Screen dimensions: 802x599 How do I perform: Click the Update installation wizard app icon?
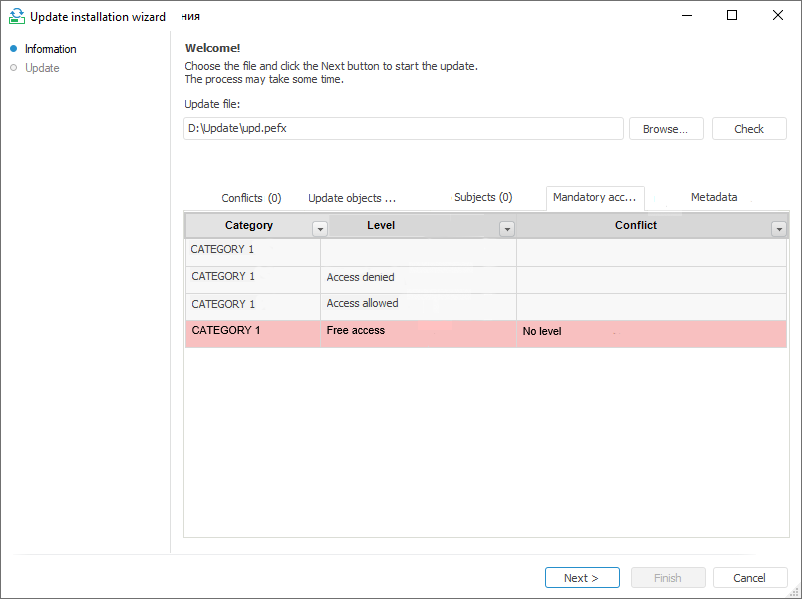point(16,16)
